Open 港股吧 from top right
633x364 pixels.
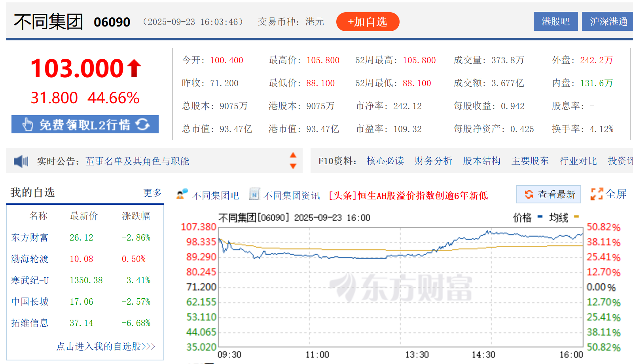click(555, 21)
